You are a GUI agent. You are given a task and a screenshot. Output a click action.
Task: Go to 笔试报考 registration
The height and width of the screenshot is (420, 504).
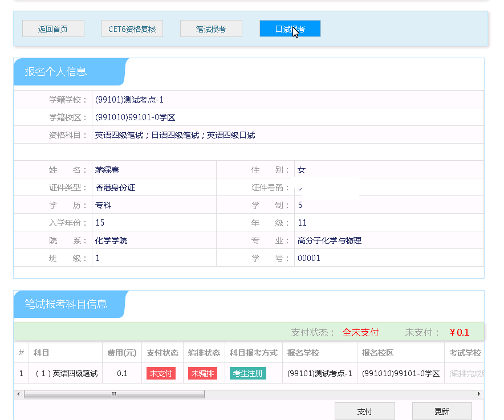coord(211,28)
